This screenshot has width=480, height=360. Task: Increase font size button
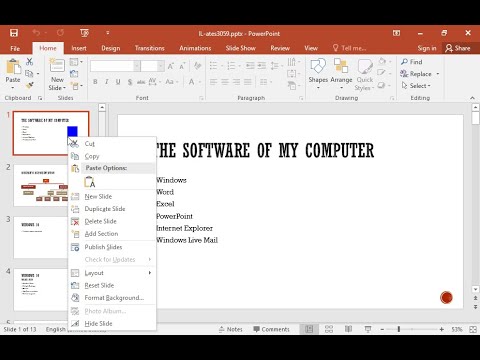171,66
